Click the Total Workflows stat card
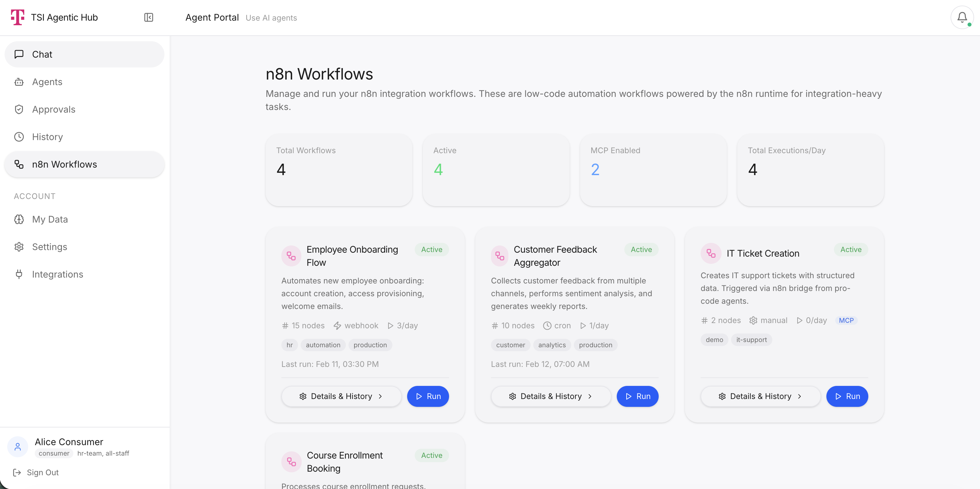This screenshot has width=980, height=489. click(x=339, y=170)
